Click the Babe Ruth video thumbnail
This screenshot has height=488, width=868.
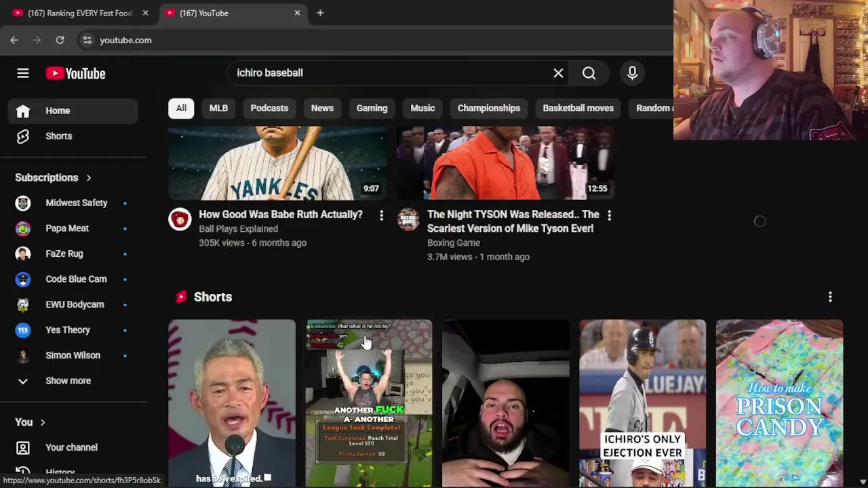point(278,163)
